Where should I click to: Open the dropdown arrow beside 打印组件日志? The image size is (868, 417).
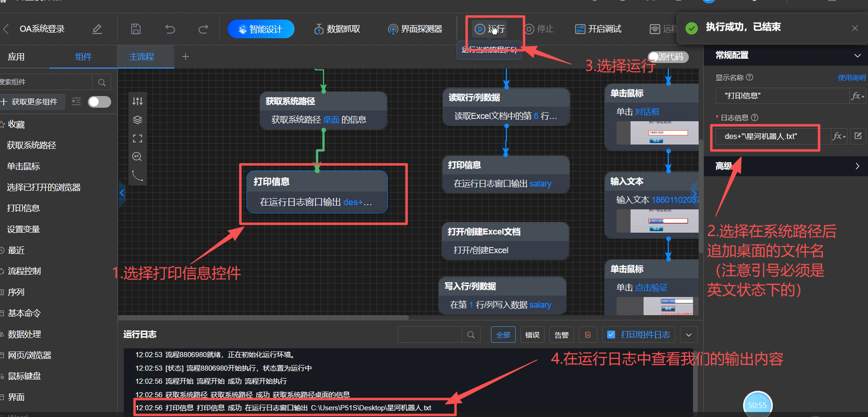[x=688, y=335]
